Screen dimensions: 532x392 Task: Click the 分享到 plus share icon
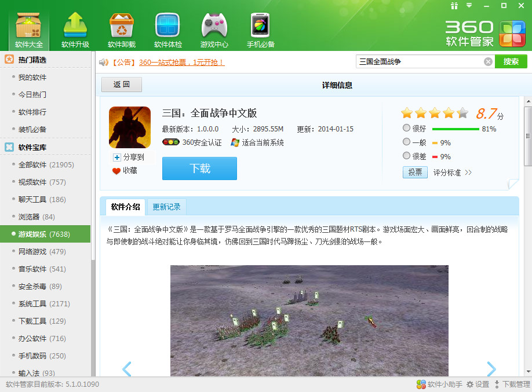(x=117, y=157)
